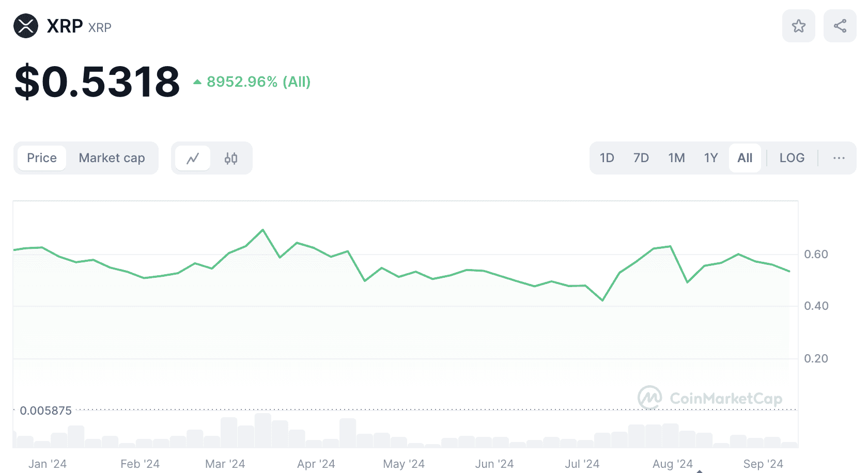Image resolution: width=868 pixels, height=473 pixels.
Task: Click the Apr '24 axis label
Action: point(316,464)
